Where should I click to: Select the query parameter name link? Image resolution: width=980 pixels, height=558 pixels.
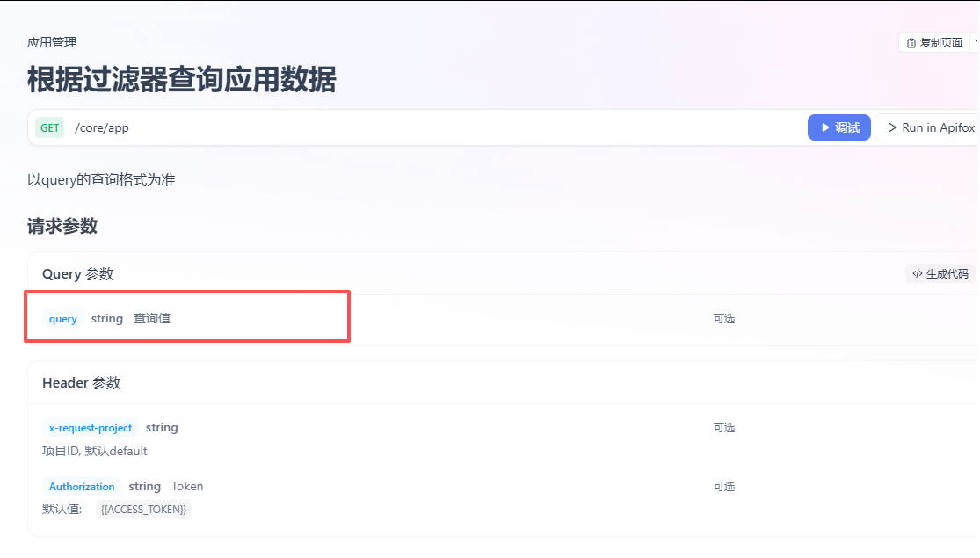62,318
